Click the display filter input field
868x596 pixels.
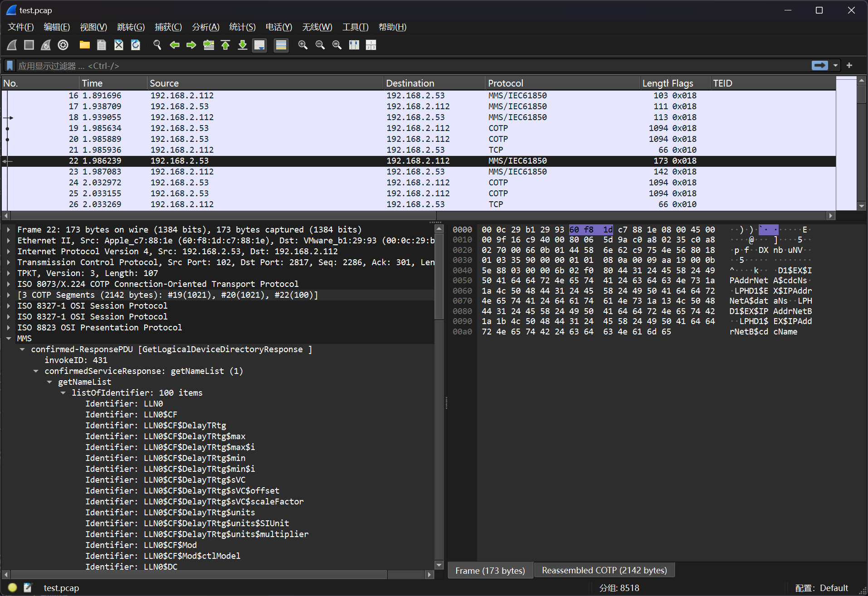coord(413,66)
